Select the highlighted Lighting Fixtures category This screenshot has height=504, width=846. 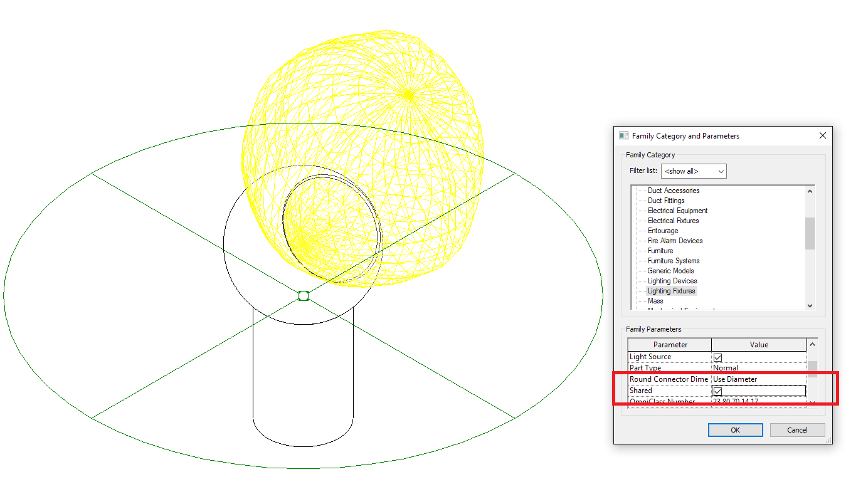click(x=672, y=291)
